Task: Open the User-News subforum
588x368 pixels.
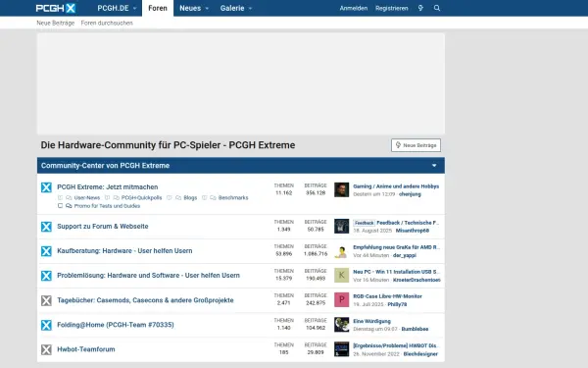Action: click(x=87, y=198)
